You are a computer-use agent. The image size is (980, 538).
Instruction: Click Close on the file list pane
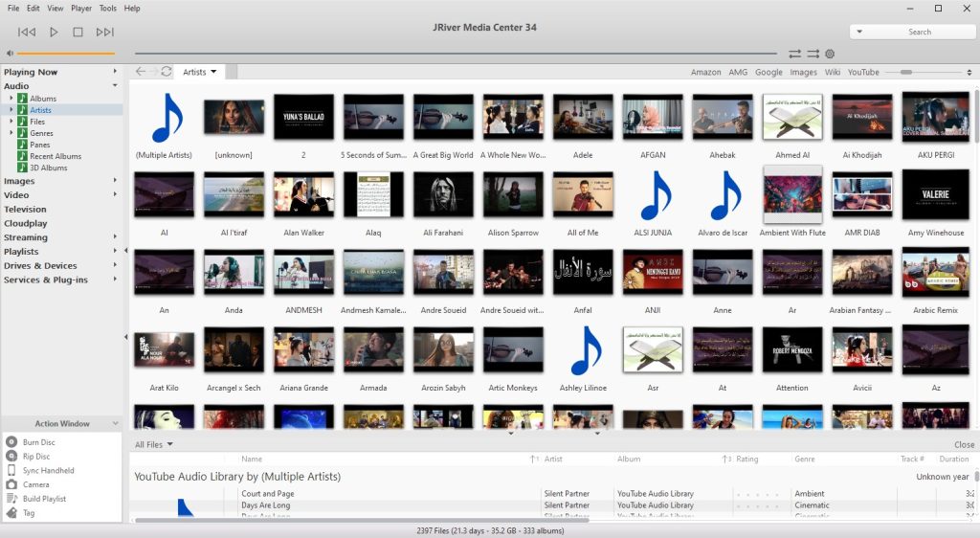coord(964,444)
